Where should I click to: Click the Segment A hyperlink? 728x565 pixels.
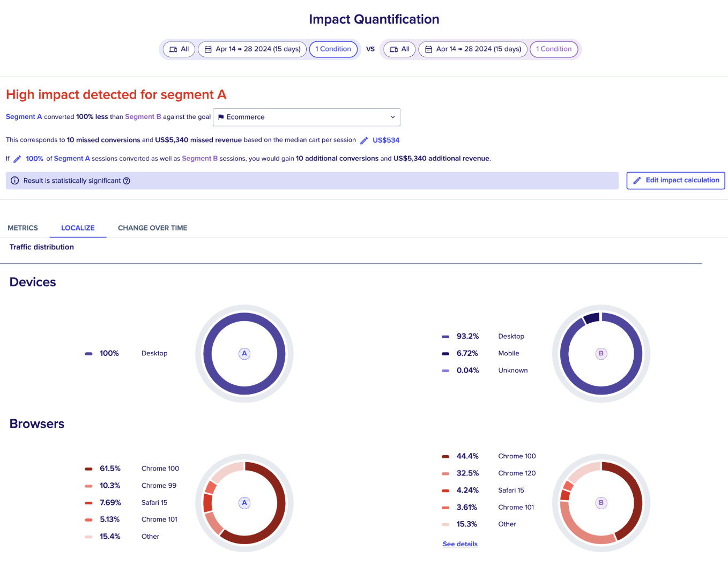point(24,116)
